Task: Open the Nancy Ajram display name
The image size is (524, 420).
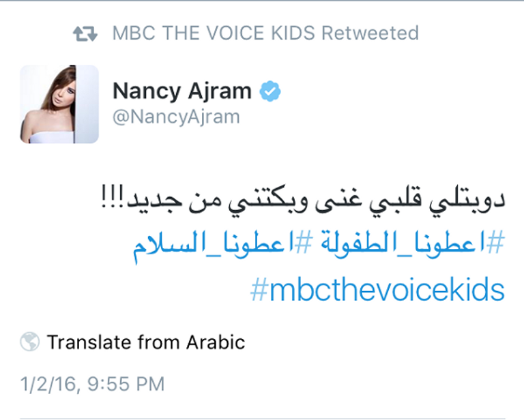Action: coord(182,91)
